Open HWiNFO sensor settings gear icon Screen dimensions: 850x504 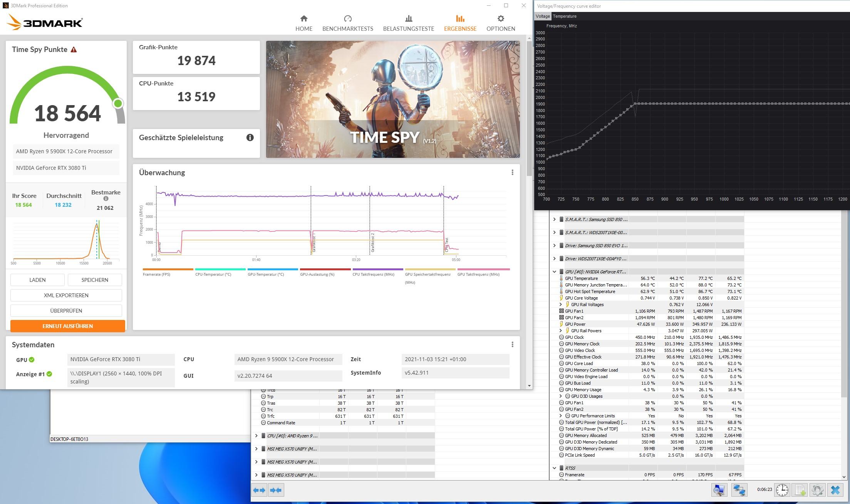[817, 490]
